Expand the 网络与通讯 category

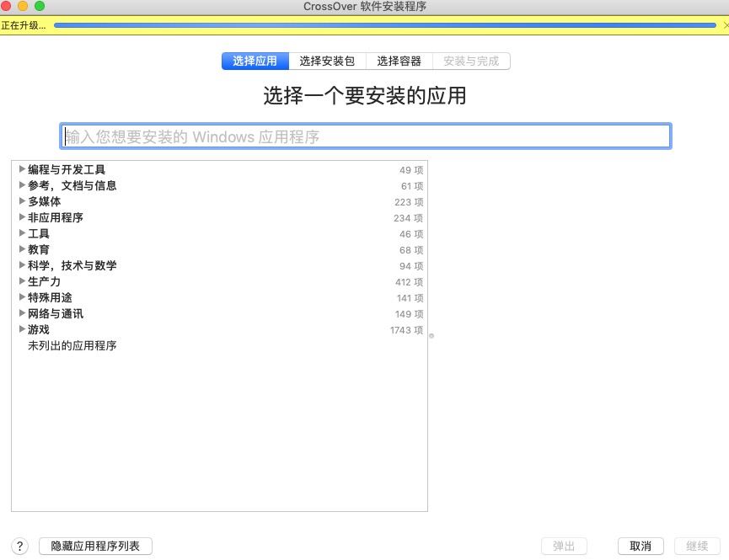[22, 313]
